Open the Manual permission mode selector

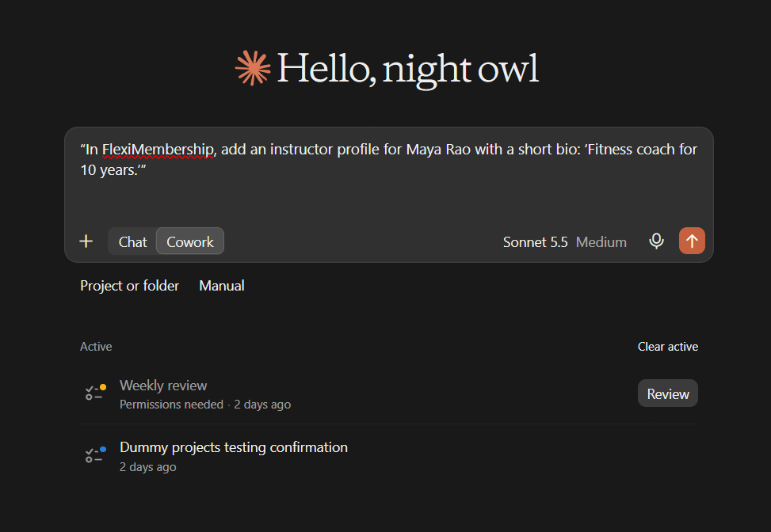[221, 286]
